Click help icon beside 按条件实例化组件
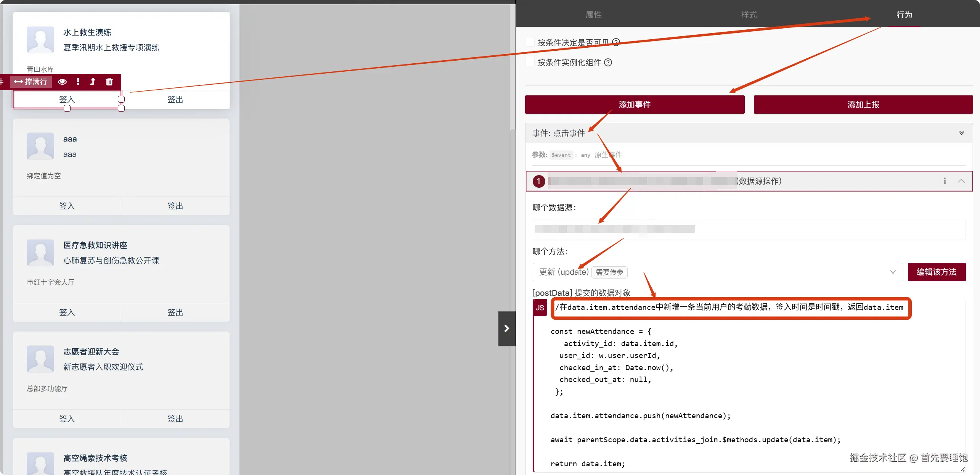The image size is (980, 475). click(x=608, y=63)
